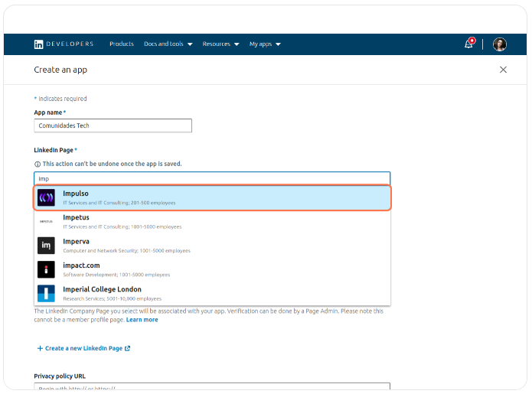The height and width of the screenshot is (394, 532).
Task: Select Impulso from the suggestions
Action: 212,197
